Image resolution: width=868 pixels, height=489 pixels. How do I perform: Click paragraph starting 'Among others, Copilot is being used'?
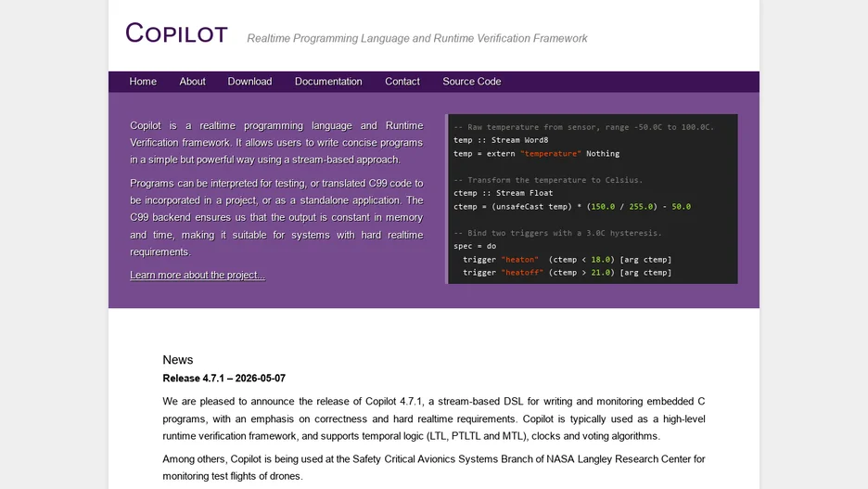tap(434, 467)
